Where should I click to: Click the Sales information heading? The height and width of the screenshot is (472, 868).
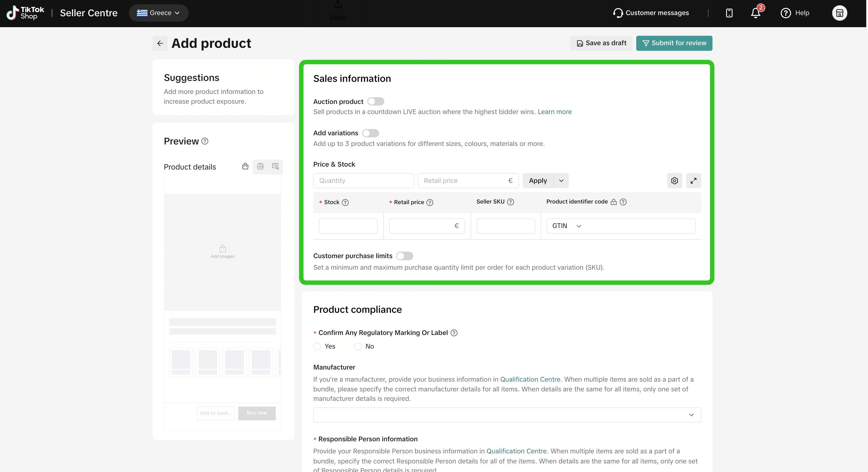[352, 79]
